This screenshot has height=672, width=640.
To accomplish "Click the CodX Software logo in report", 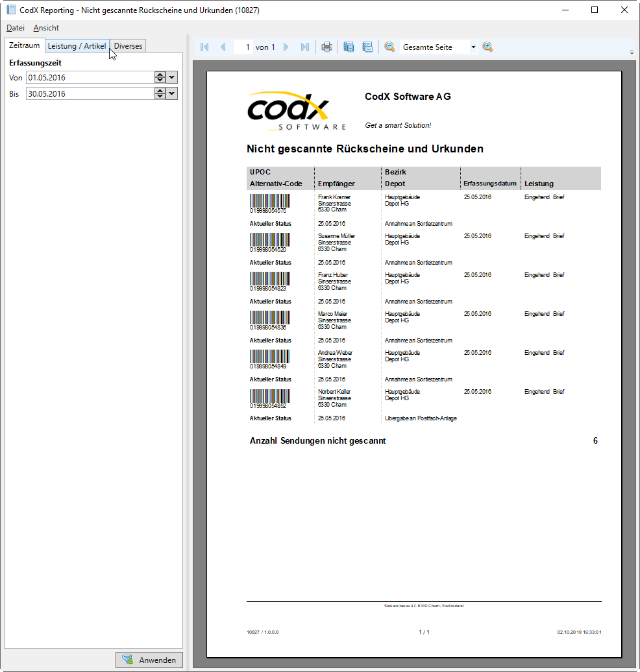I will 297,111.
